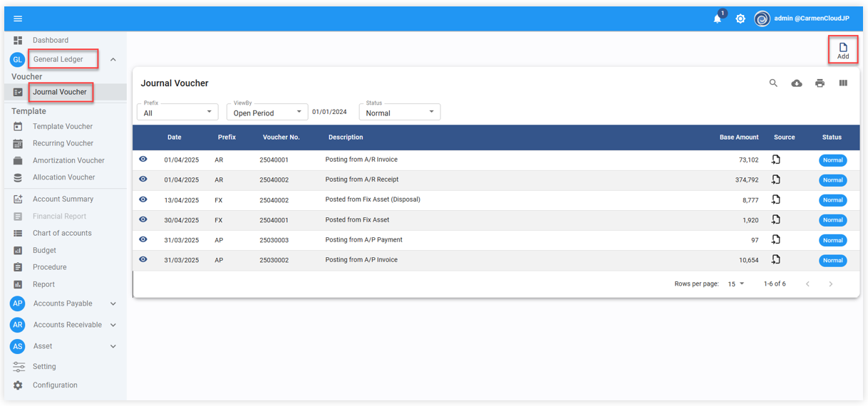Select Recurring Voucher in the sidebar
868x406 pixels.
pos(63,143)
